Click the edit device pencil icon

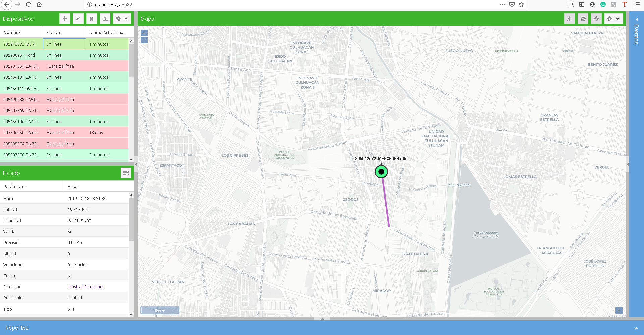pyautogui.click(x=78, y=19)
